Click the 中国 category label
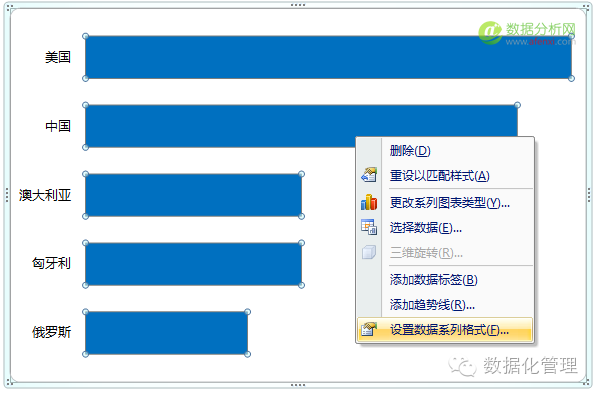The image size is (597, 394). click(58, 126)
